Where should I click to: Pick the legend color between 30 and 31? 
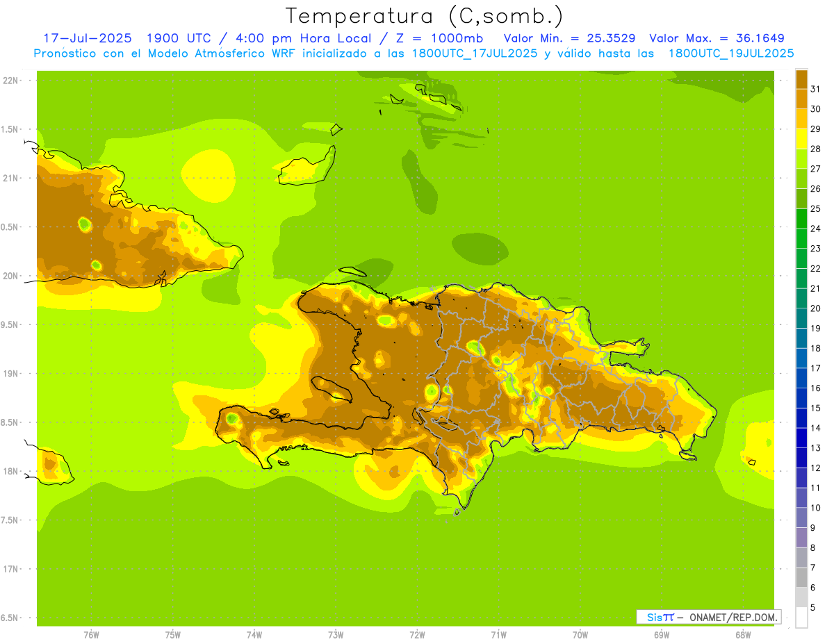pos(801,99)
